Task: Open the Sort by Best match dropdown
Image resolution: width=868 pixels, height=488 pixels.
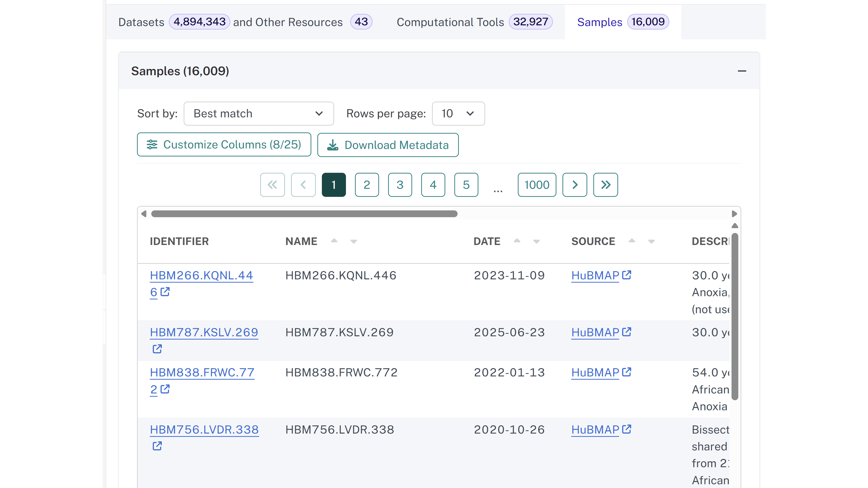Action: pyautogui.click(x=258, y=114)
